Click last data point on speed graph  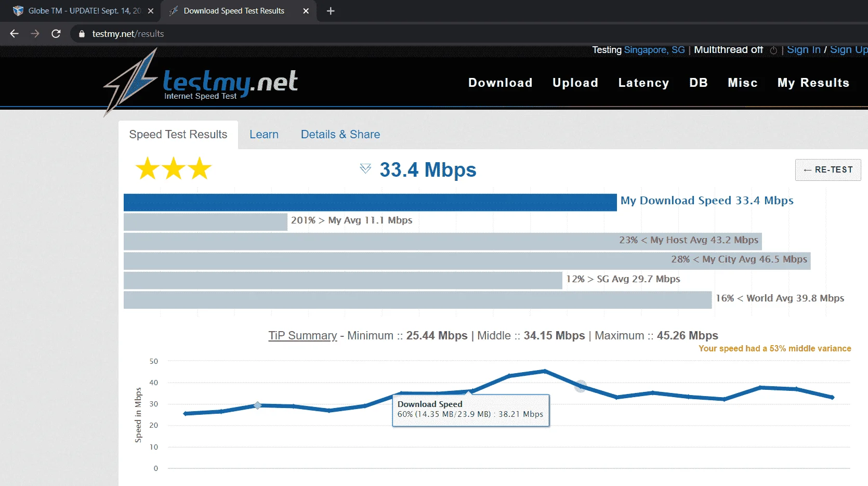833,397
